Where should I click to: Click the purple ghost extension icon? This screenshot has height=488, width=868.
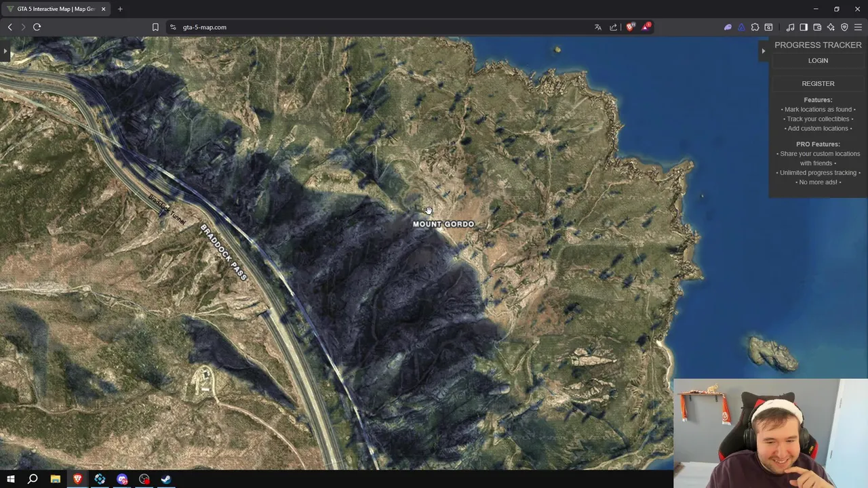(x=728, y=27)
